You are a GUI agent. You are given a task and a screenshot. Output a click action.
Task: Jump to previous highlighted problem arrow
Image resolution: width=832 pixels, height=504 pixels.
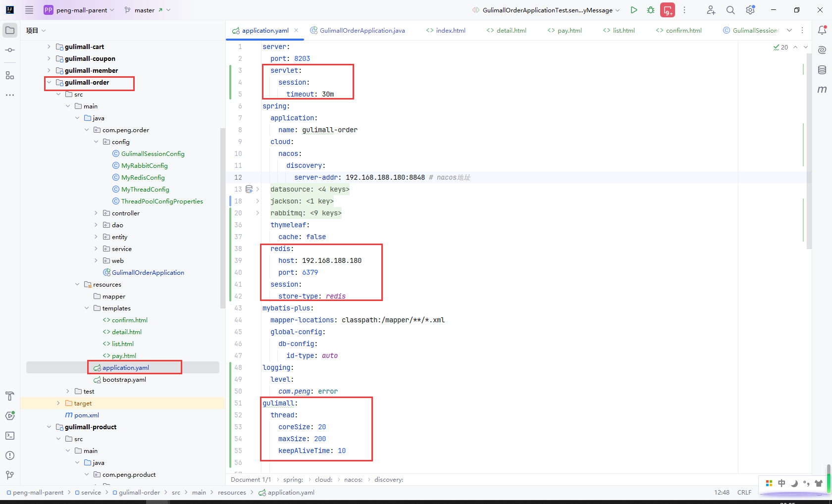pos(795,48)
